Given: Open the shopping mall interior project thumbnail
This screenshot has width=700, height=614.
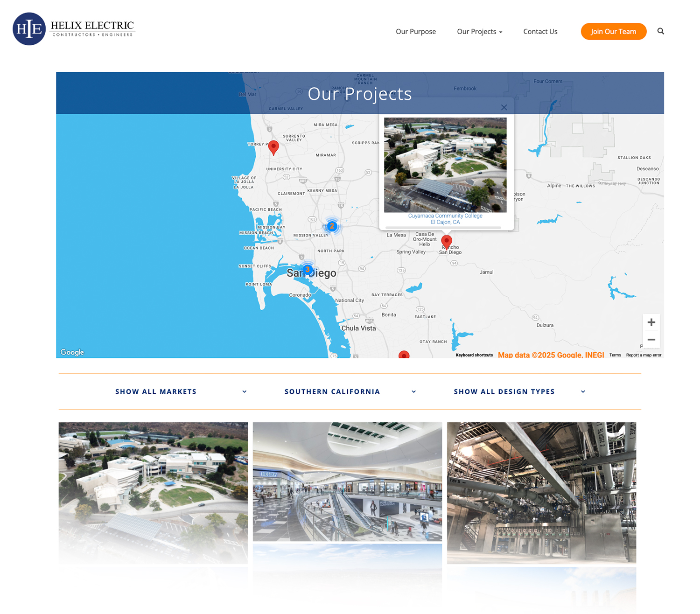Looking at the screenshot, I should (347, 481).
